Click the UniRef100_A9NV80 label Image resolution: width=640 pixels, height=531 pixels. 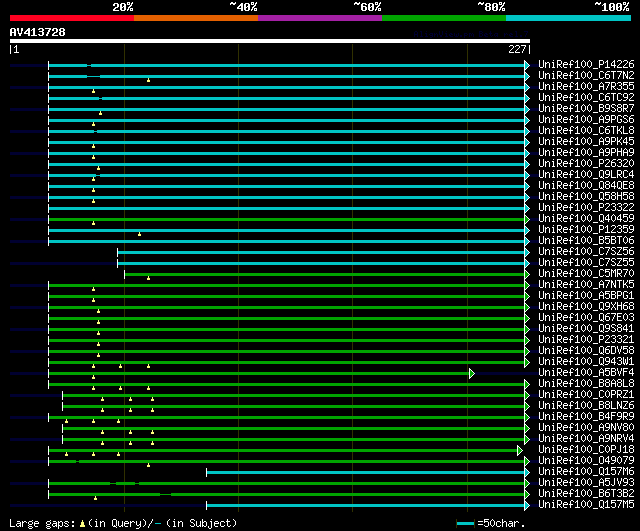[586, 428]
